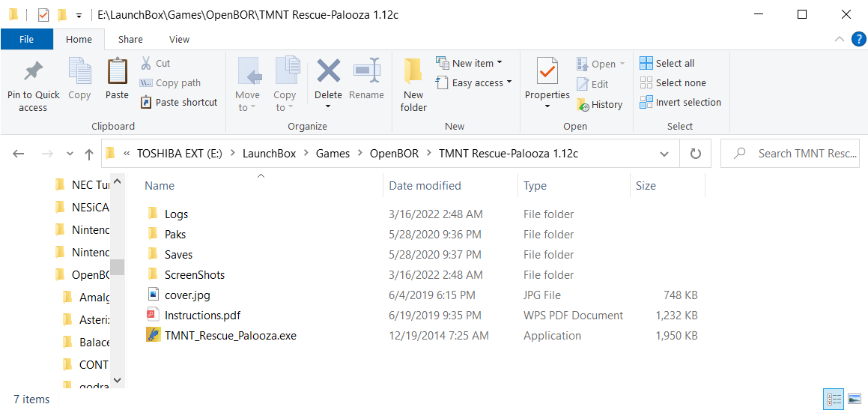Open History from the ribbon
This screenshot has width=868, height=410.
pos(599,104)
